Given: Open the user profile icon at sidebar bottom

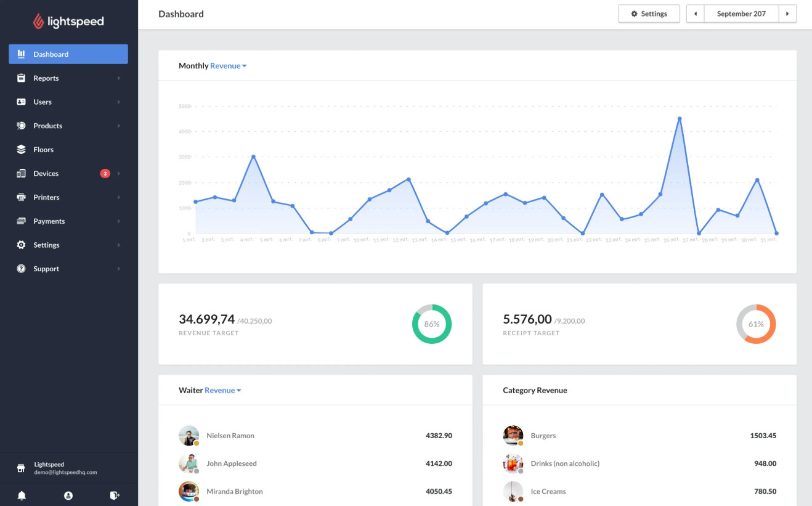Looking at the screenshot, I should [x=68, y=495].
